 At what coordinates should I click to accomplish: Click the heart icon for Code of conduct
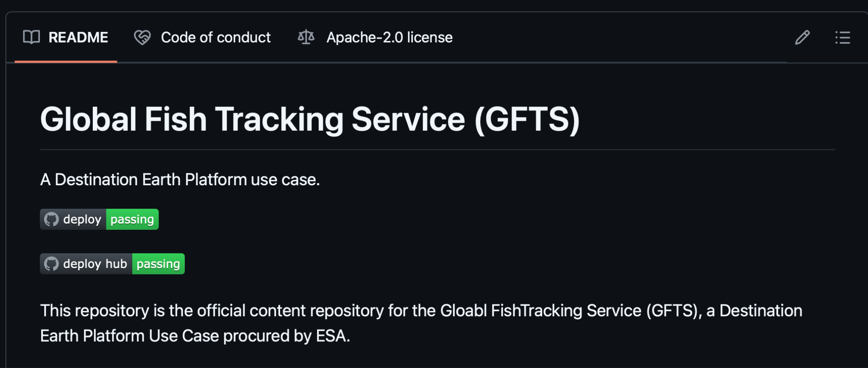[x=142, y=37]
